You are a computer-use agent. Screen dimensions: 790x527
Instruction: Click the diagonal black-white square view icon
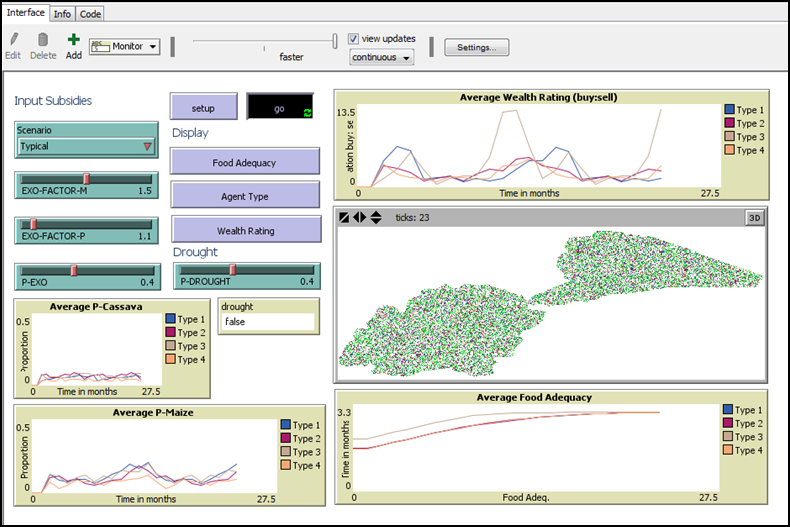click(345, 217)
